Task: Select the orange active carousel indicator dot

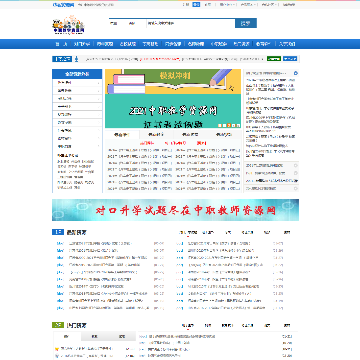Action: coord(229,125)
